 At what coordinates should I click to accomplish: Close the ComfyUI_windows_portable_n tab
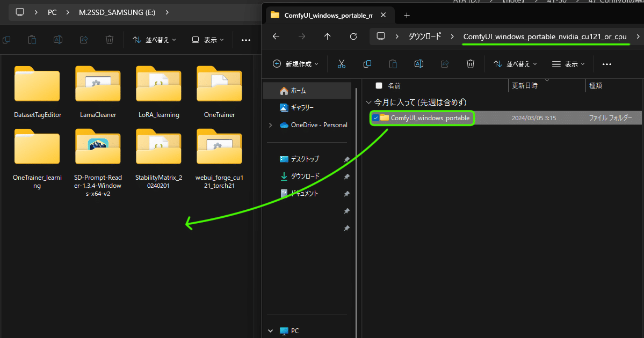(x=383, y=15)
